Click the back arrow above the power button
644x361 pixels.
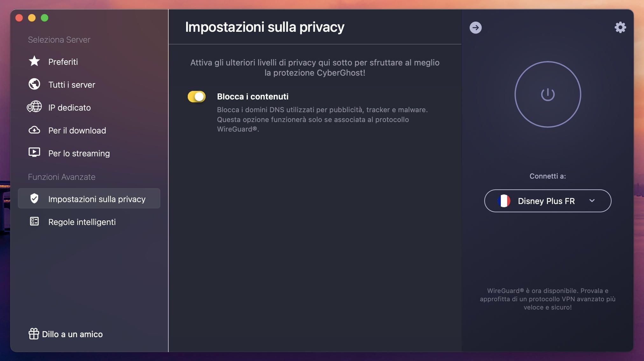[475, 27]
